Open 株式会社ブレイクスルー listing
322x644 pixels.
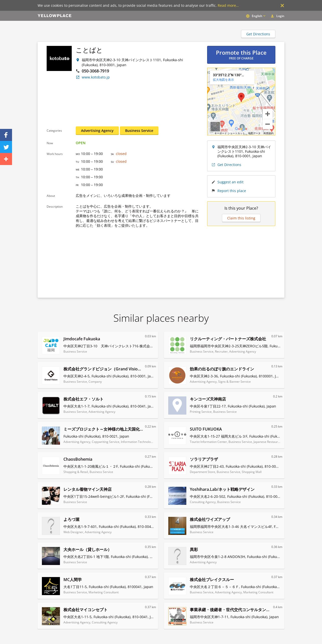[212, 580]
